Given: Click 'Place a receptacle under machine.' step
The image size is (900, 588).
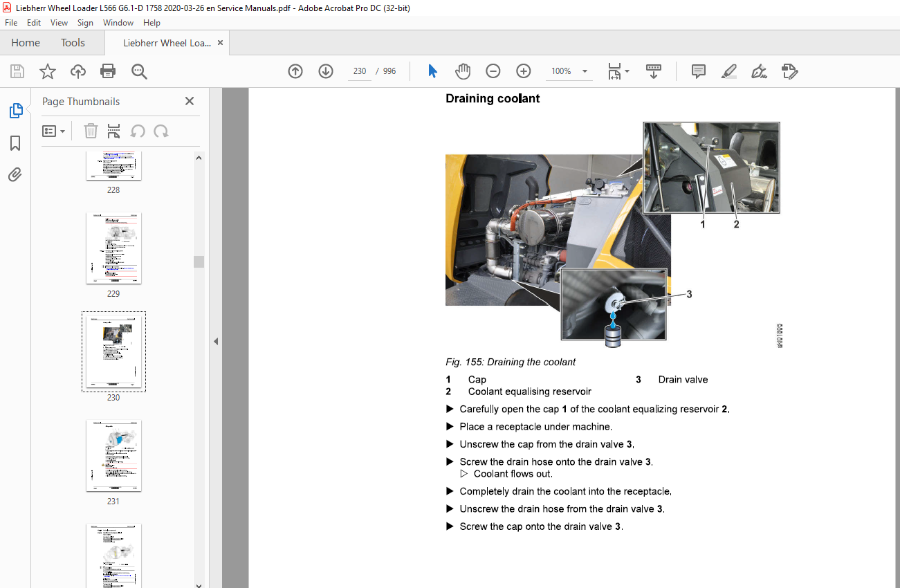Looking at the screenshot, I should coord(535,427).
